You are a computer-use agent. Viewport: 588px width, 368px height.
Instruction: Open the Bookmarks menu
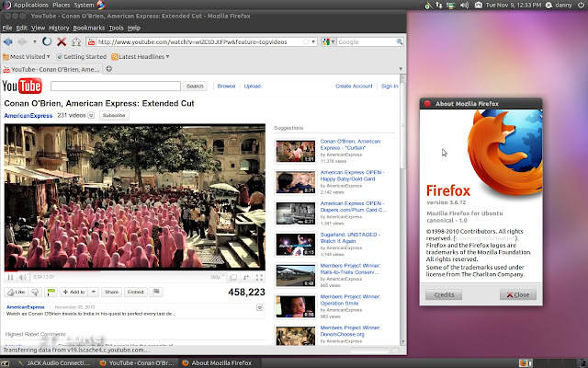coord(88,28)
